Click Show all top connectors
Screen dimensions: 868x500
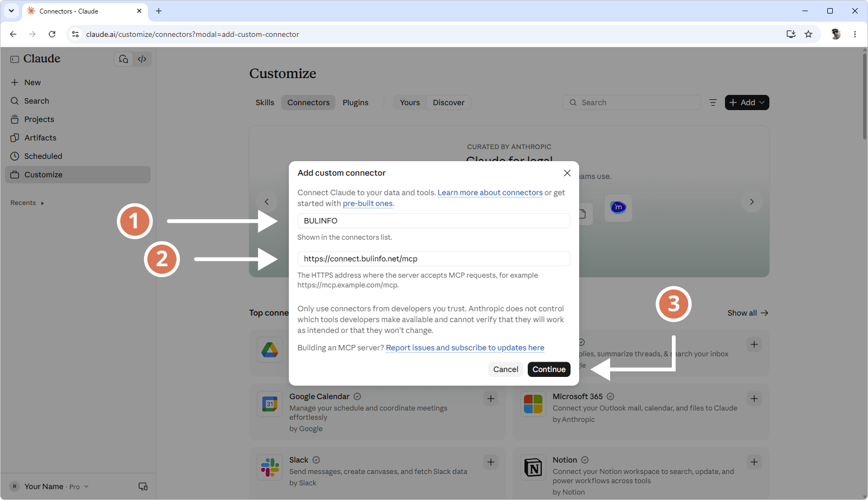pos(748,313)
